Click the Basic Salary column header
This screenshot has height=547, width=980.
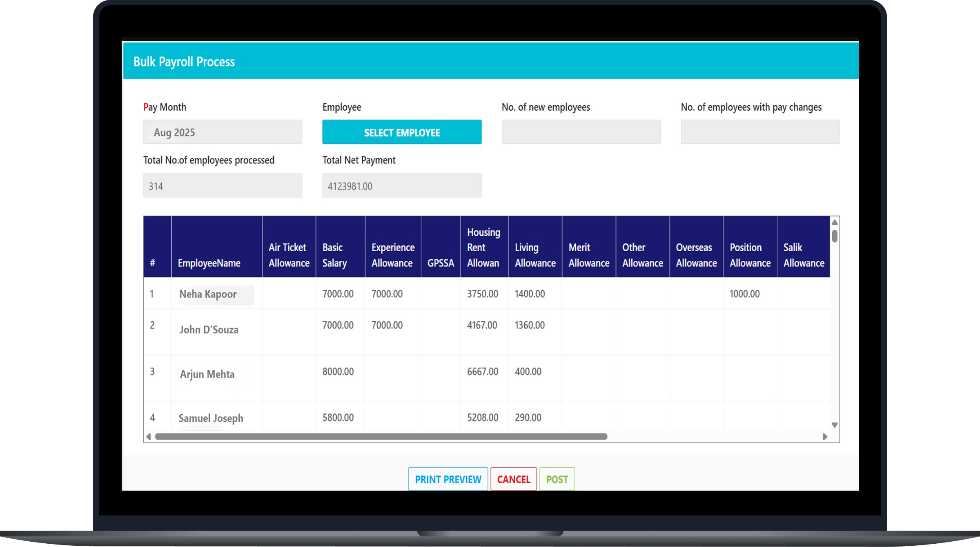(x=341, y=247)
